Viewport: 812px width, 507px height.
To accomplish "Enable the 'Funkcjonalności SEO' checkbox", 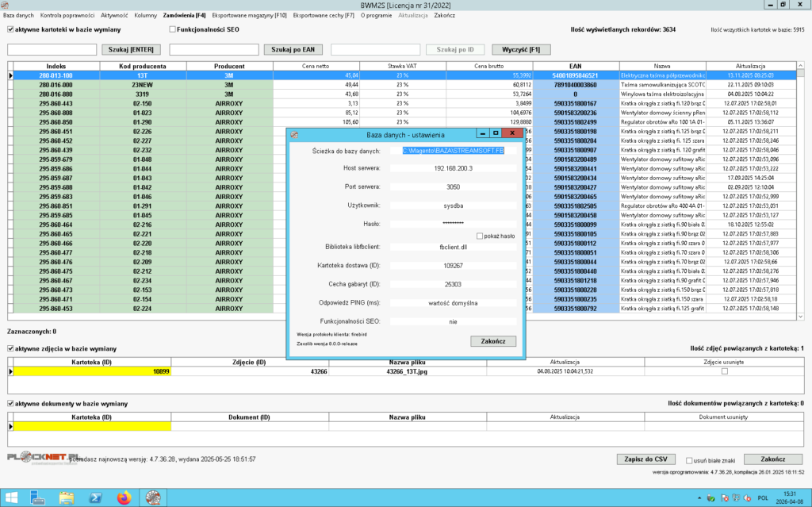I will [x=172, y=29].
